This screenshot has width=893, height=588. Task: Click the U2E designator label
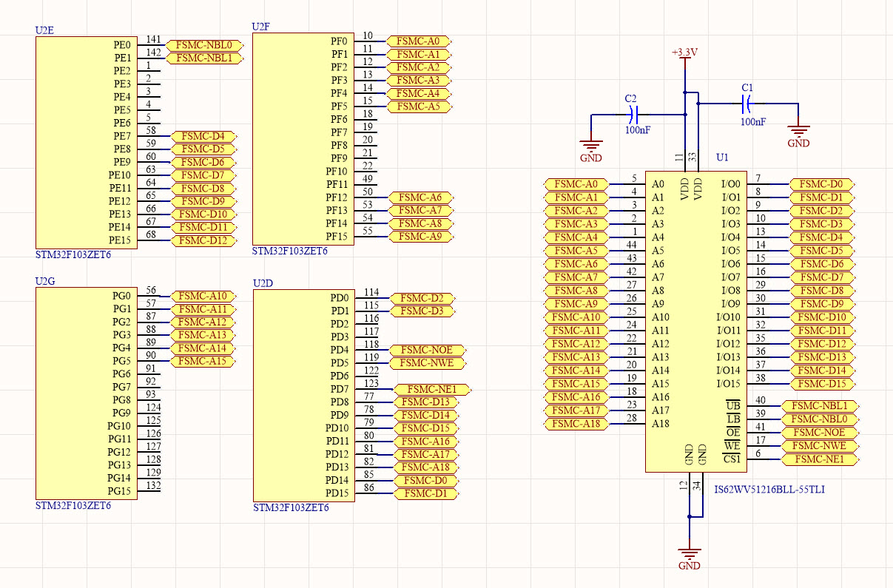(44, 30)
